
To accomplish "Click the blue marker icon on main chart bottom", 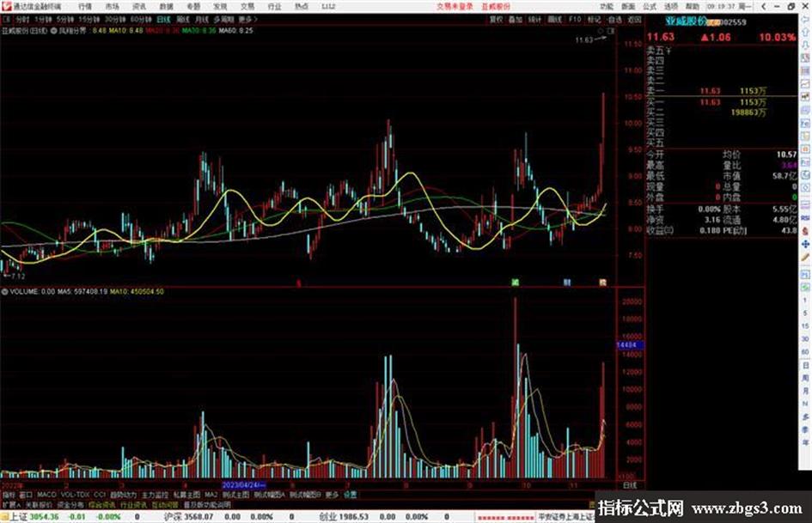I will pos(567,283).
